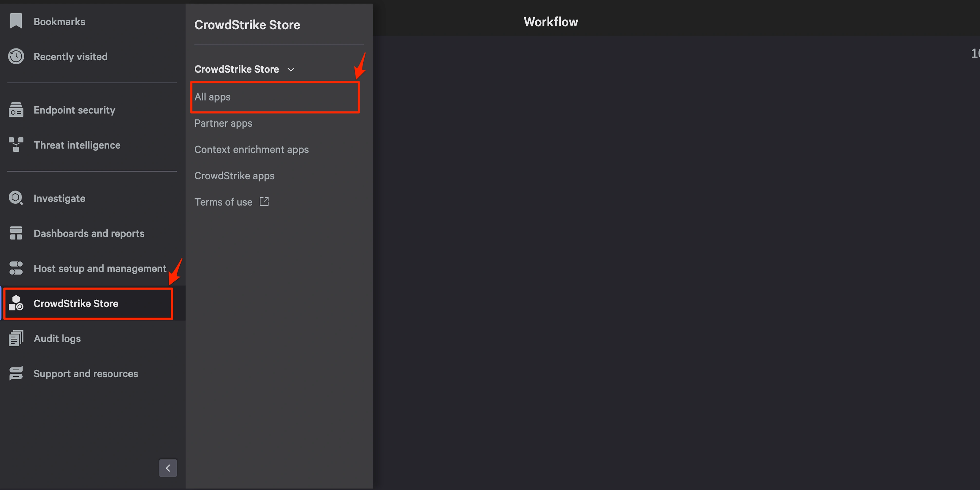Open the Terms of use link
Image resolution: width=980 pixels, height=490 pixels.
(223, 202)
